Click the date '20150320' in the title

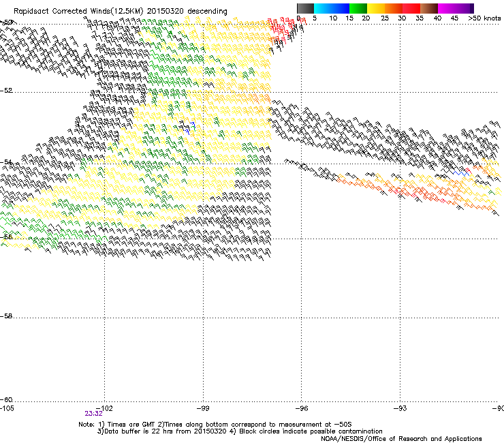click(x=166, y=12)
